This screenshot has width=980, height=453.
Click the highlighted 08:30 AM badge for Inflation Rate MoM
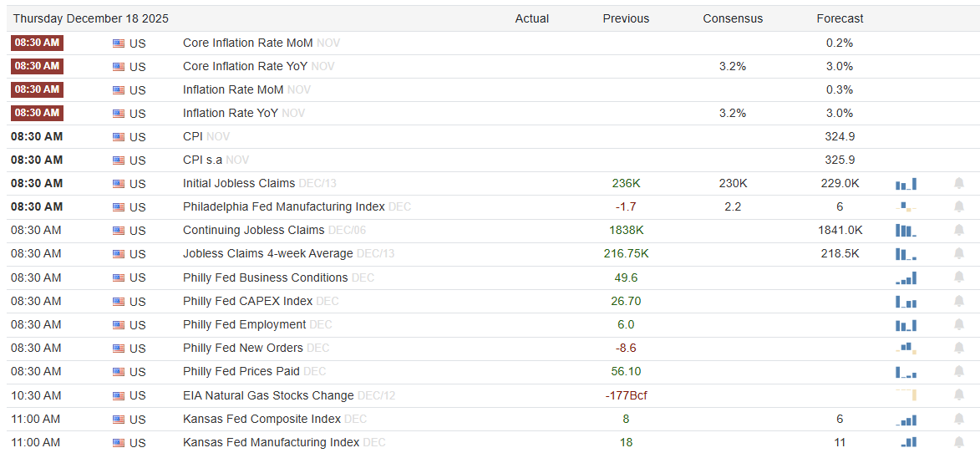click(x=37, y=89)
